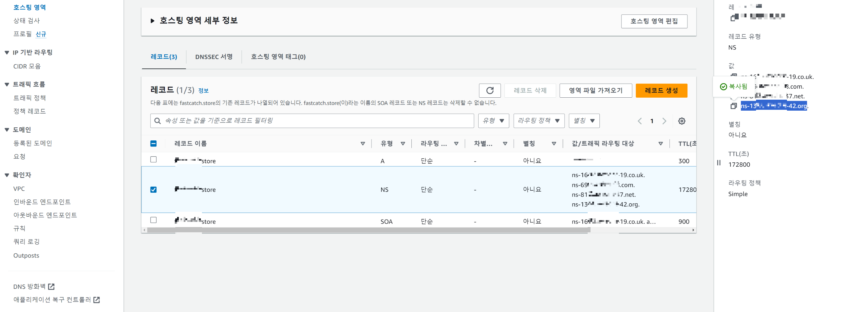Go to next page arrow
Screen dimensions: 868x312
(664, 121)
